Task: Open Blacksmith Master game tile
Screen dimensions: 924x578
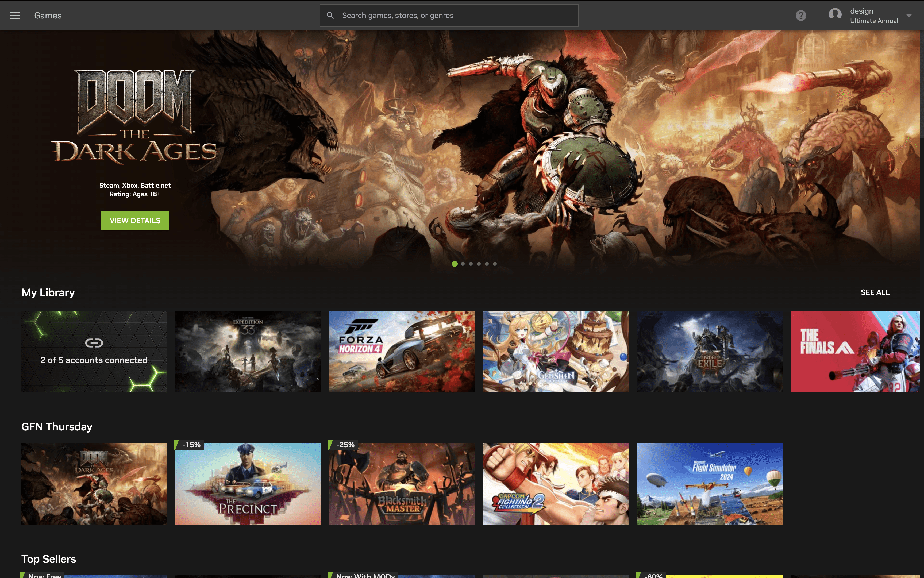Action: tap(402, 484)
